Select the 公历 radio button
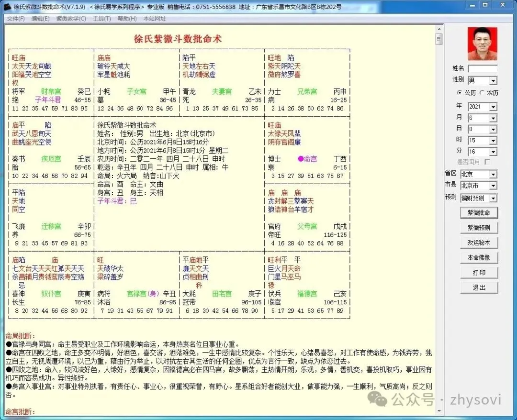 tap(459, 93)
